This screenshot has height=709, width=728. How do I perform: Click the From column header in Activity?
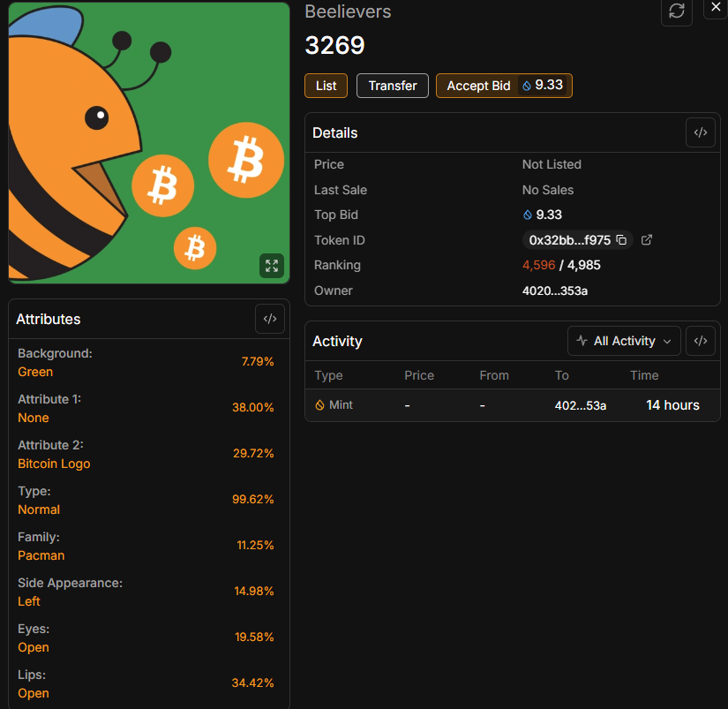(x=494, y=375)
